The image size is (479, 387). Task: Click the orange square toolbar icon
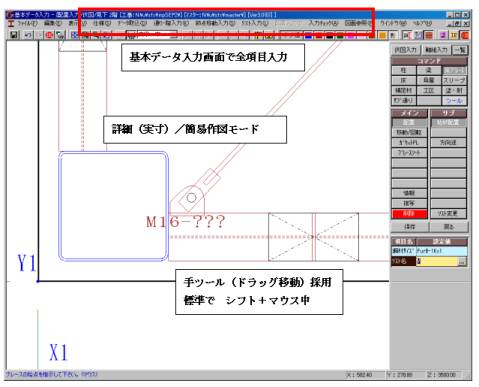(x=383, y=35)
